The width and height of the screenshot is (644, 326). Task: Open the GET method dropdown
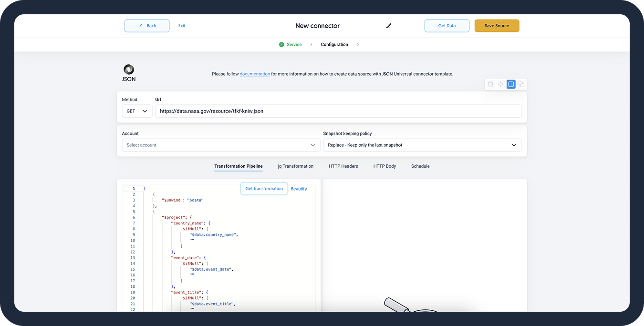[x=137, y=111]
